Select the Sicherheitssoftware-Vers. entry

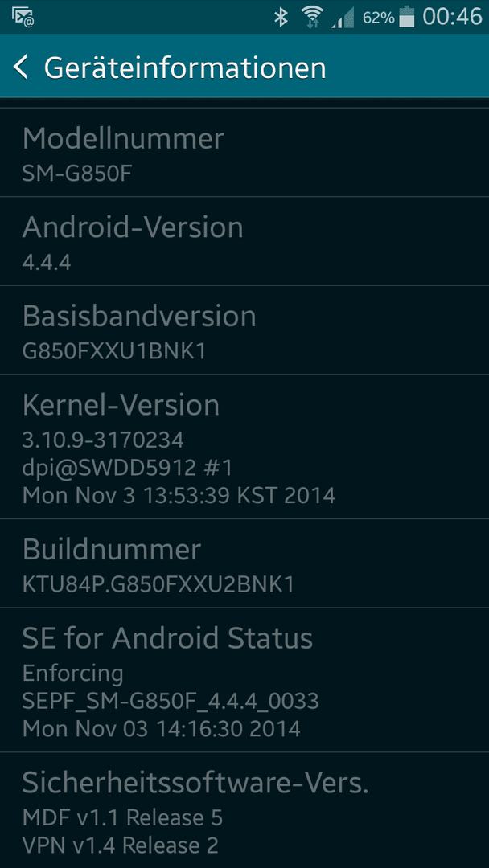point(244,810)
